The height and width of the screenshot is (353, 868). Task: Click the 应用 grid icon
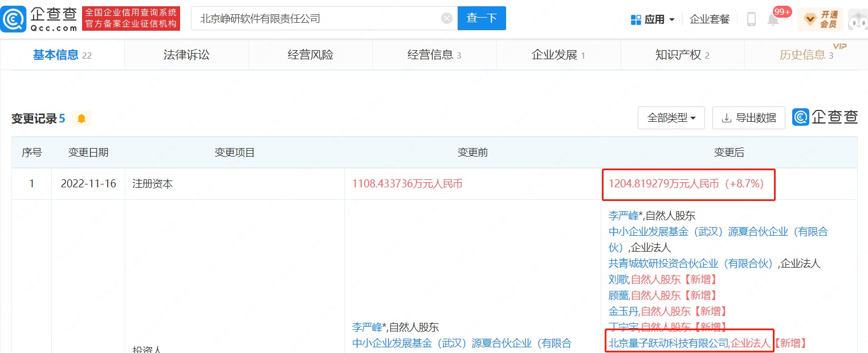click(636, 19)
